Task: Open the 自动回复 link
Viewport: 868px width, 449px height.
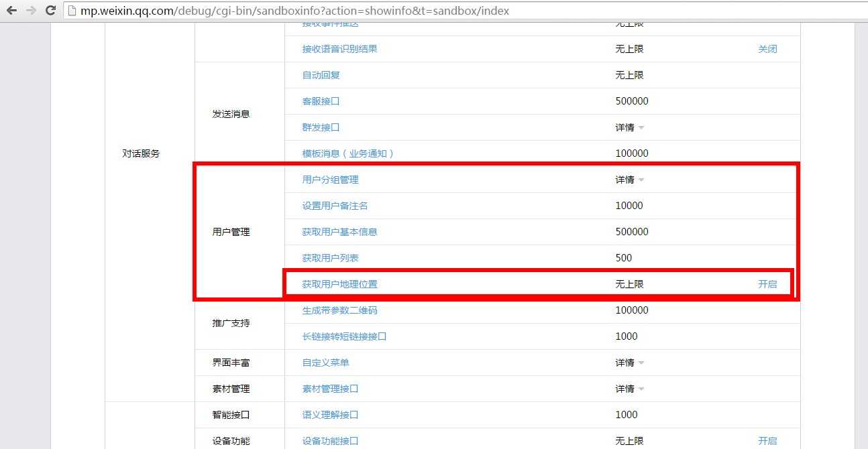Action: coord(322,74)
